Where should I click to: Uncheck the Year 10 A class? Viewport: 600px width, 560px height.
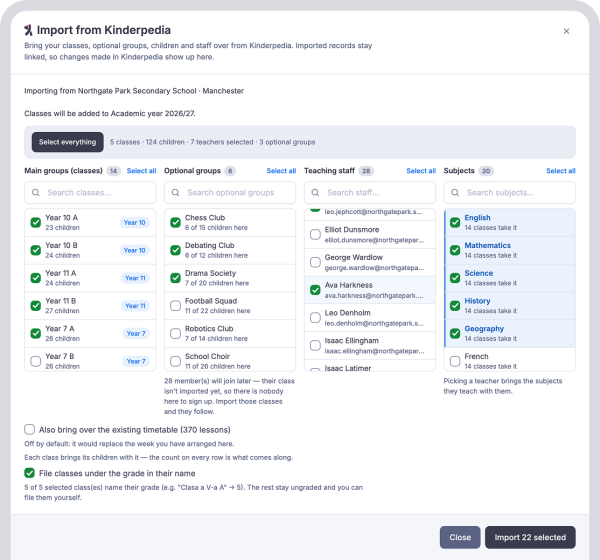click(36, 222)
